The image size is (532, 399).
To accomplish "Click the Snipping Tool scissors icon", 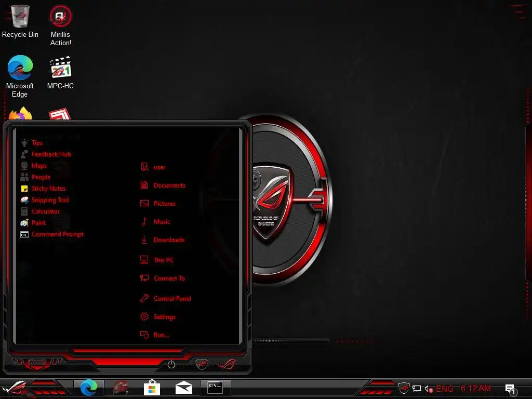I will pyautogui.click(x=24, y=200).
